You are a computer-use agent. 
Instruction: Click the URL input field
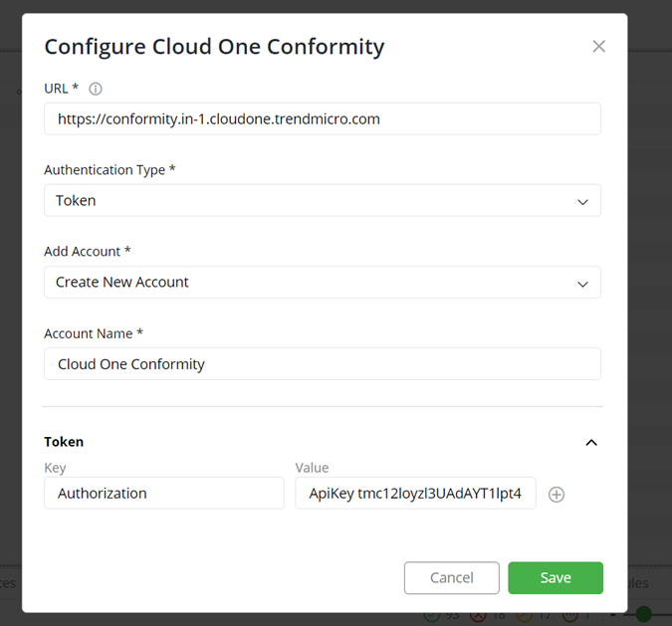pyautogui.click(x=323, y=118)
